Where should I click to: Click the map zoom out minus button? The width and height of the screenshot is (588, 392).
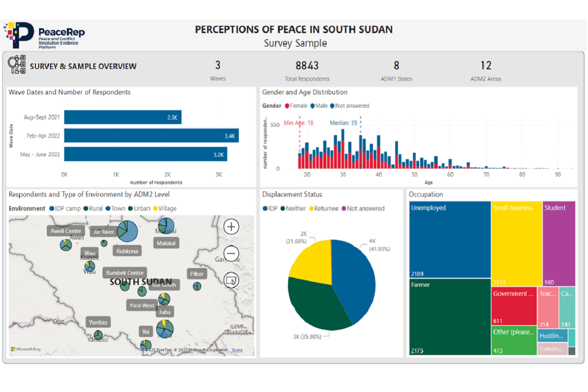231,253
